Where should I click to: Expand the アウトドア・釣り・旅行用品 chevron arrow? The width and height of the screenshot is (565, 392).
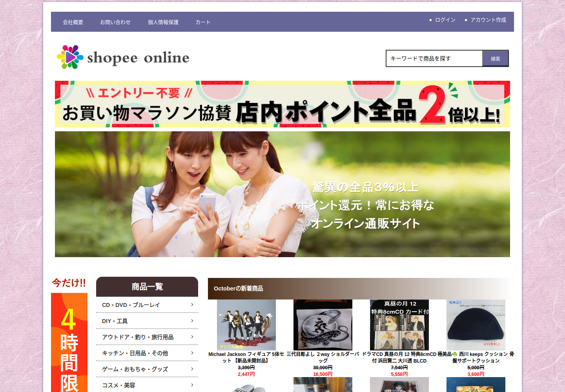coord(192,337)
